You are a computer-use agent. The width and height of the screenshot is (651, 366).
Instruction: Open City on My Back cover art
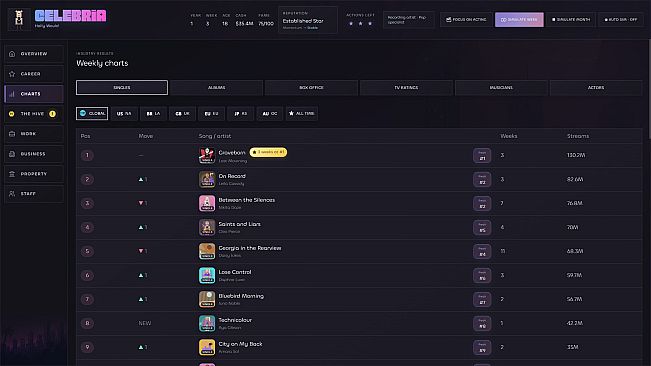(207, 347)
